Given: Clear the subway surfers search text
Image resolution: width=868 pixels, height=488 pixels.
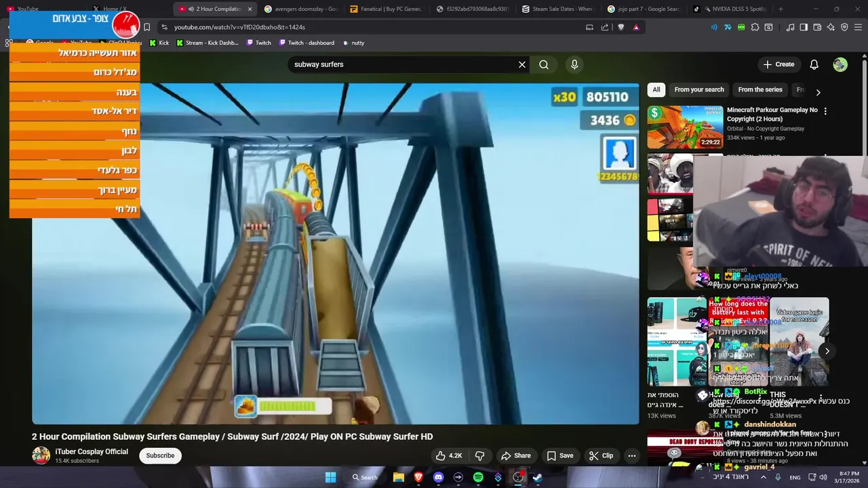Looking at the screenshot, I should coord(522,64).
